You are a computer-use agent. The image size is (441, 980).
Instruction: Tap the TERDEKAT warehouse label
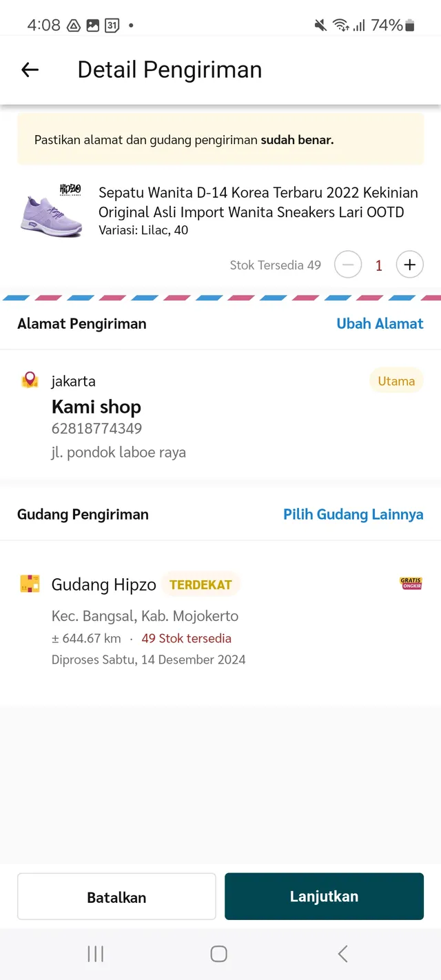[x=201, y=585]
